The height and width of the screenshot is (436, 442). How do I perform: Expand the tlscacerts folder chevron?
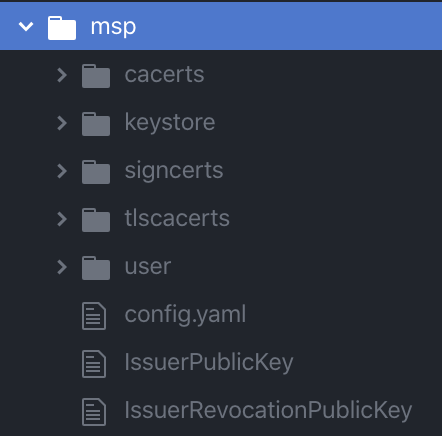(x=62, y=219)
